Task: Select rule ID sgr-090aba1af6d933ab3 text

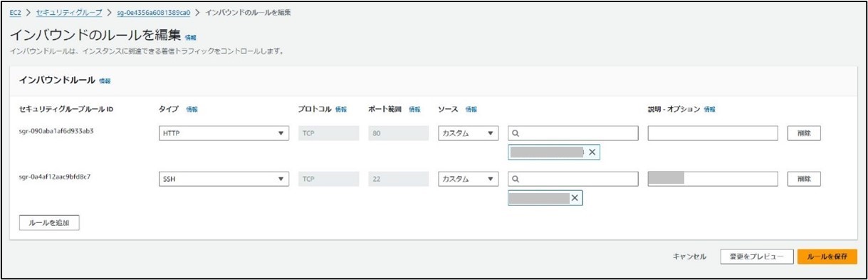Action: pos(56,131)
